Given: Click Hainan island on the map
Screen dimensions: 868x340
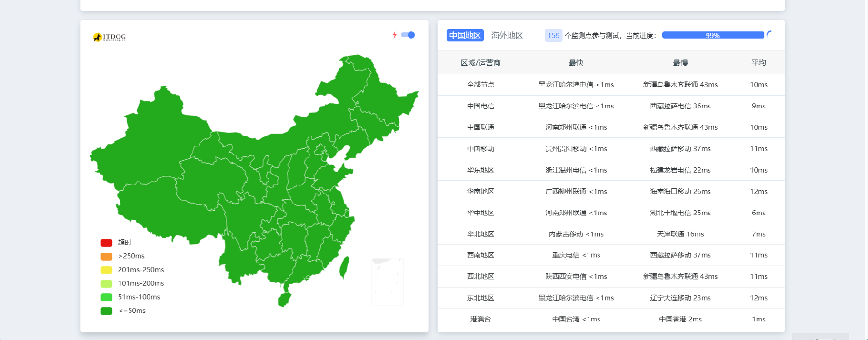Looking at the screenshot, I should tap(284, 300).
